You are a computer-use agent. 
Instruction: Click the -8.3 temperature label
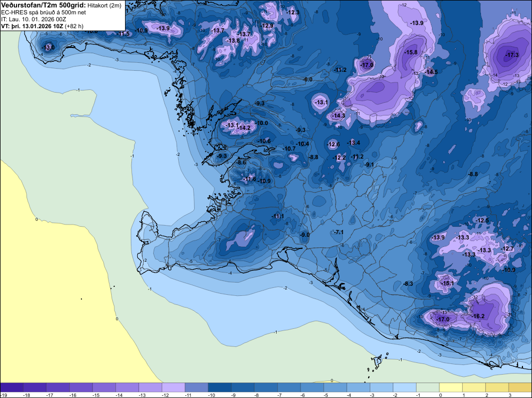coord(408,284)
